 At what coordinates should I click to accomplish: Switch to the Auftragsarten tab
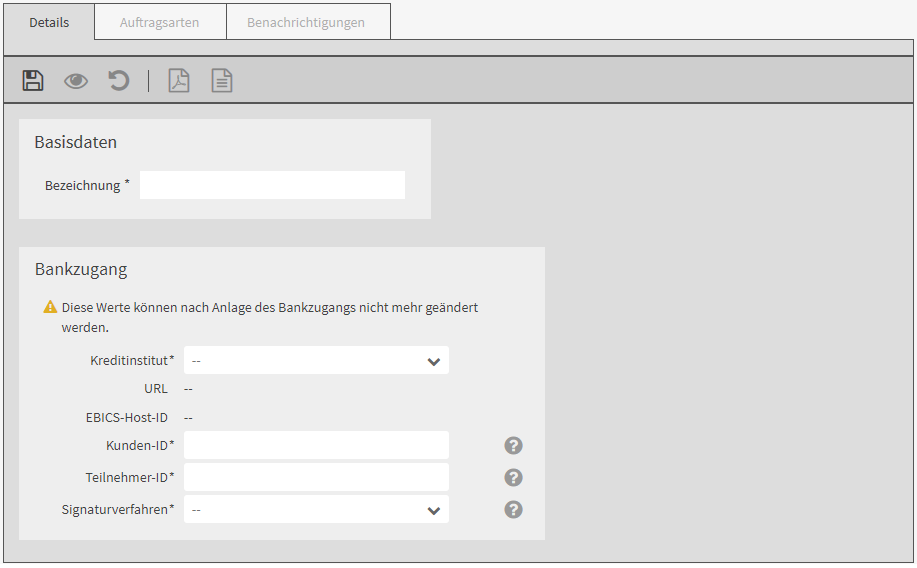coord(160,22)
